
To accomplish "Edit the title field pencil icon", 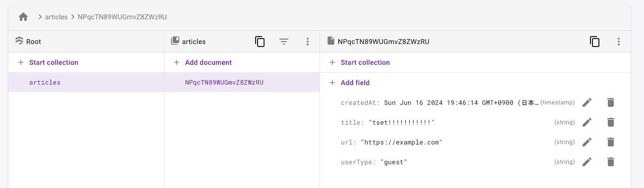I will coord(587,122).
